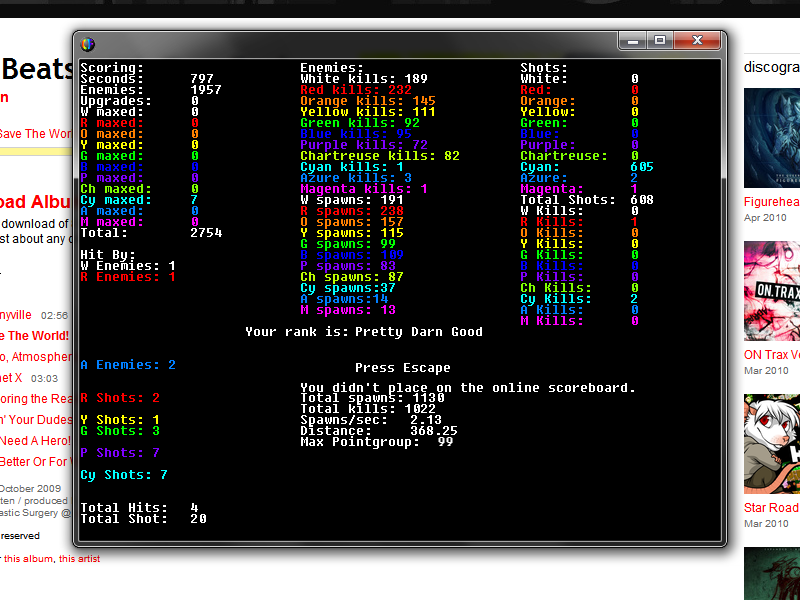The width and height of the screenshot is (800, 600).
Task: Select the track ending in 'Your Dudes'
Action: (x=35, y=420)
